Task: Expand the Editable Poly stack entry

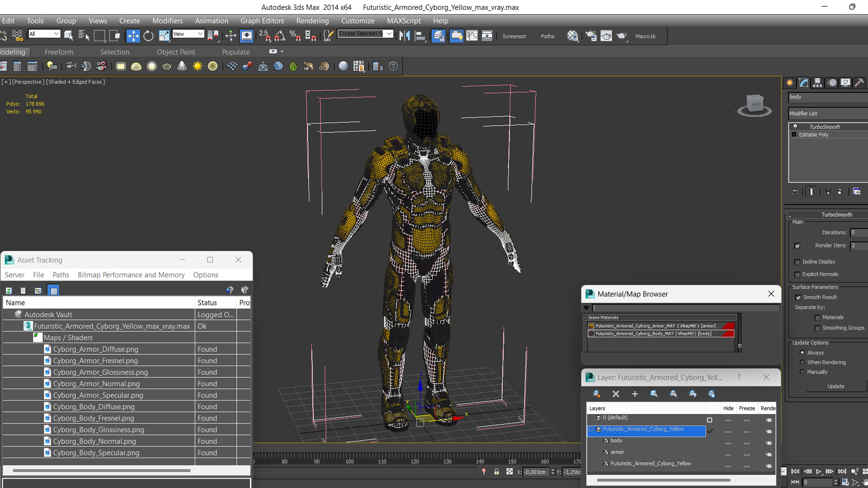Action: [794, 135]
